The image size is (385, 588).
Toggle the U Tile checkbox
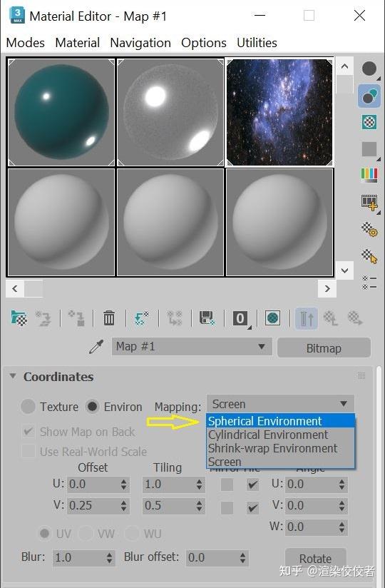[253, 485]
